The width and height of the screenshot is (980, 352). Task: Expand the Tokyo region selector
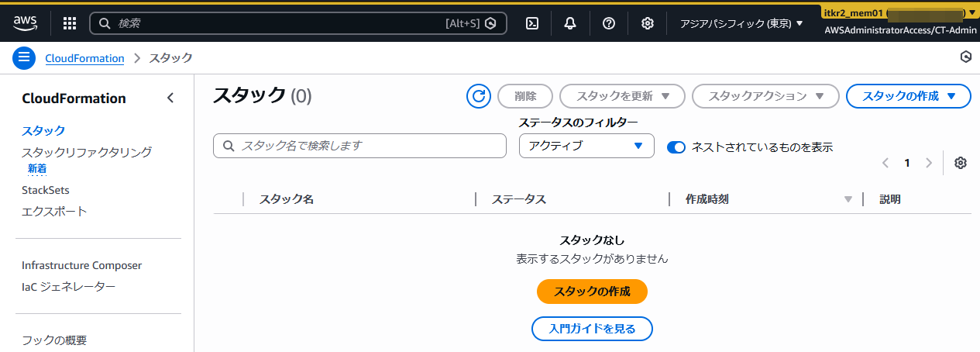741,23
